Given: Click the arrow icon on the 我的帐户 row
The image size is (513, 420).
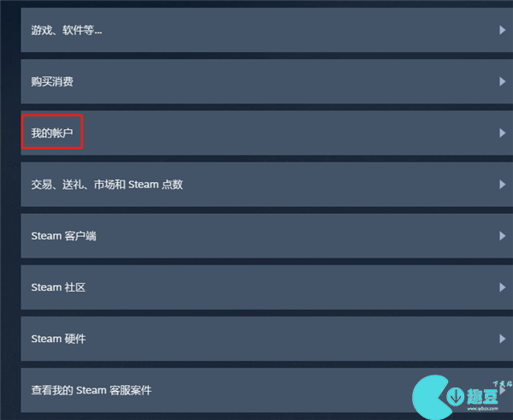Looking at the screenshot, I should pyautogui.click(x=502, y=133).
